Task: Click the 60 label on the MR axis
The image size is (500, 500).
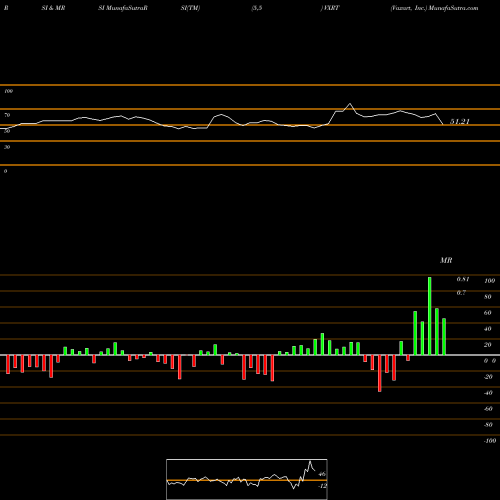Action: pyautogui.click(x=488, y=313)
